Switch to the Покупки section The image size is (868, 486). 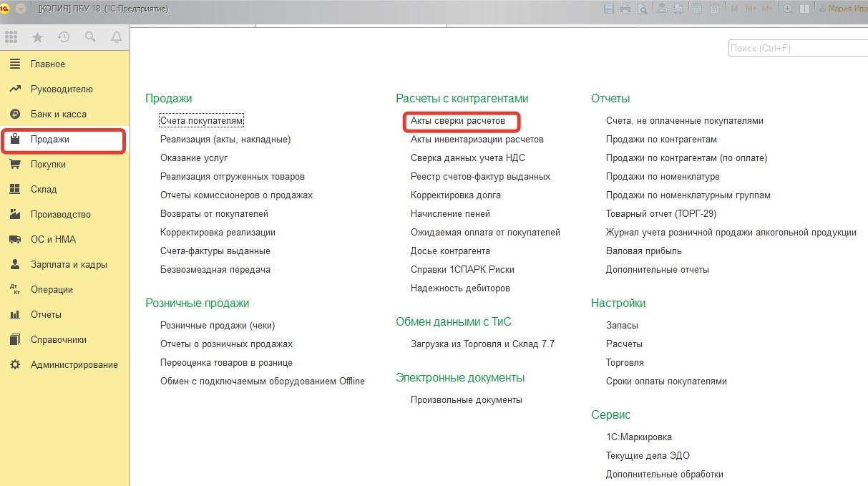click(48, 165)
